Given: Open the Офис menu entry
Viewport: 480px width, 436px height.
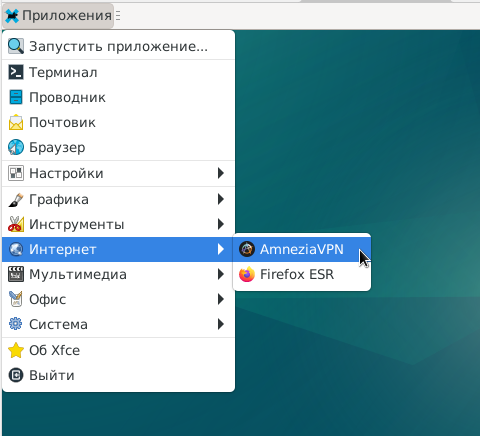Looking at the screenshot, I should coord(118,299).
